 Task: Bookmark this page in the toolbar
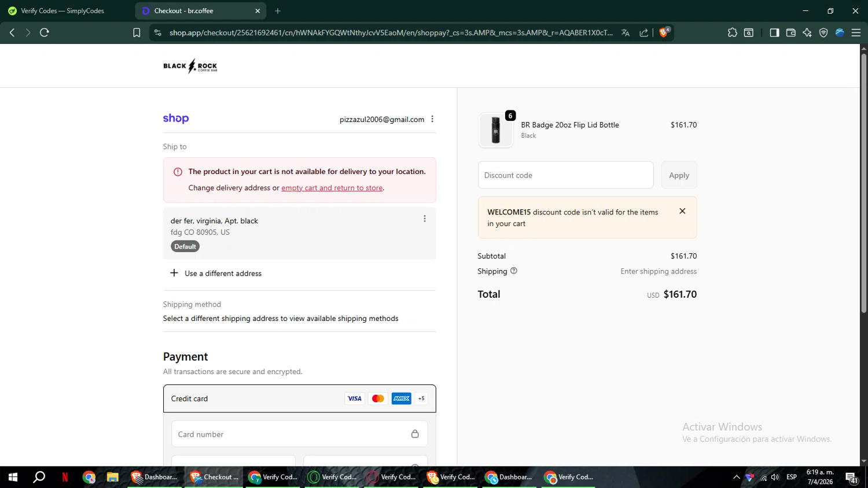click(137, 33)
